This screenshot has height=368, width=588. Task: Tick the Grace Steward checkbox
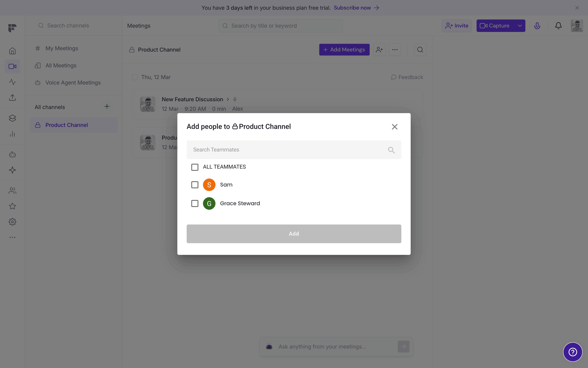pos(195,203)
